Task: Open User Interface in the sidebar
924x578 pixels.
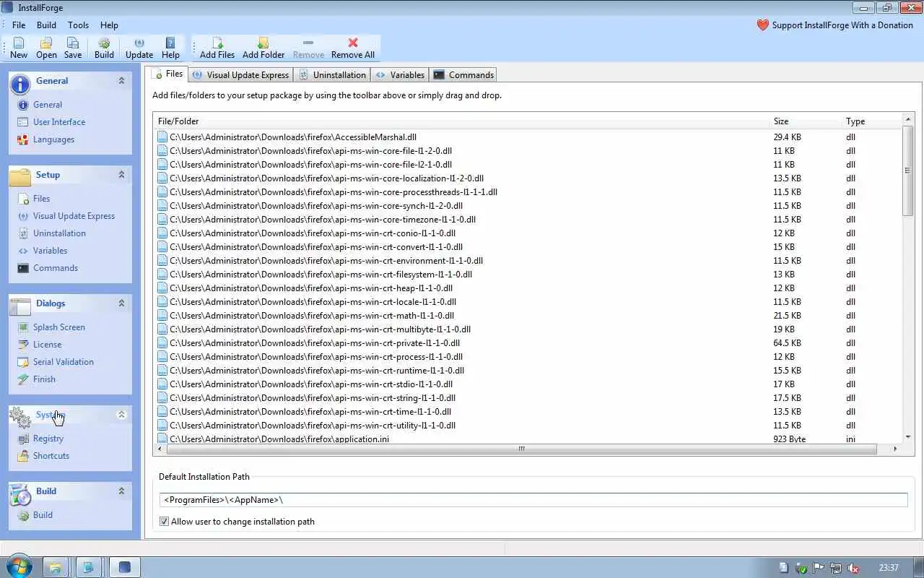Action: pos(59,122)
